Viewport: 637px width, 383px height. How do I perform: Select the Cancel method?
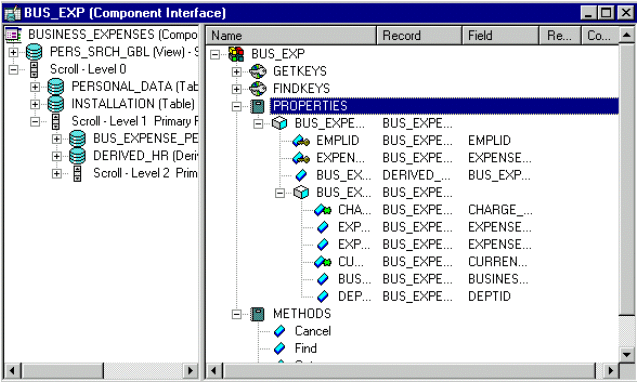(x=313, y=331)
